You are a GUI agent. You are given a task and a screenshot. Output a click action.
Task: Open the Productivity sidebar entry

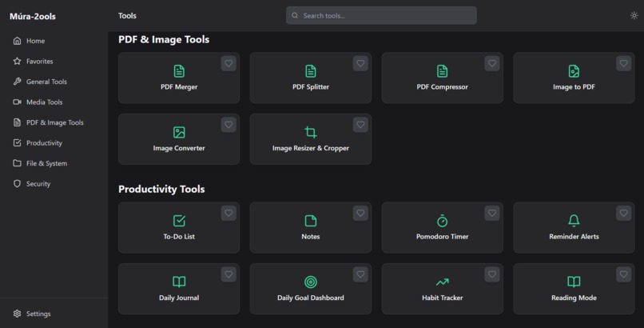54,142
